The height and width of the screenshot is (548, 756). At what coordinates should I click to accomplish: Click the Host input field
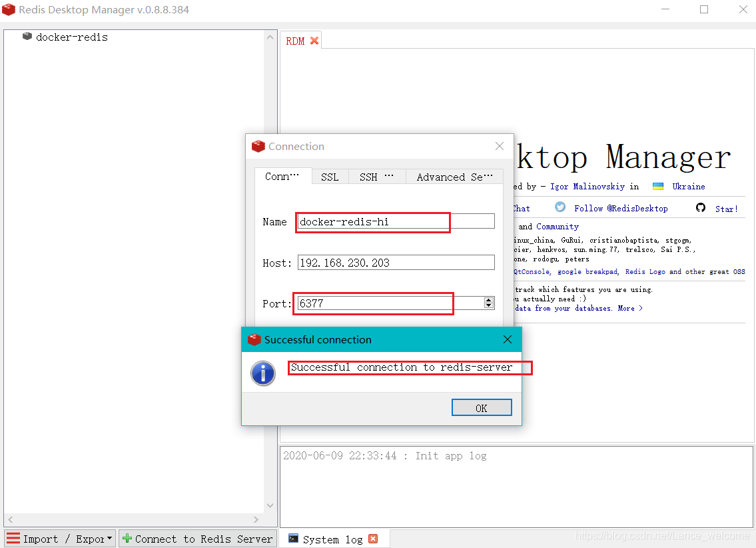396,263
